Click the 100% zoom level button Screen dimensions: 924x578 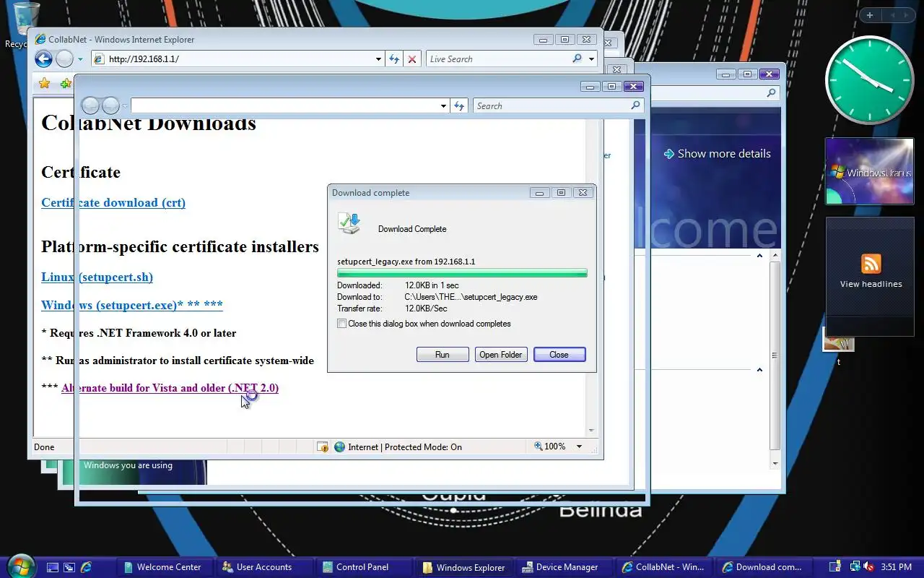tap(550, 447)
